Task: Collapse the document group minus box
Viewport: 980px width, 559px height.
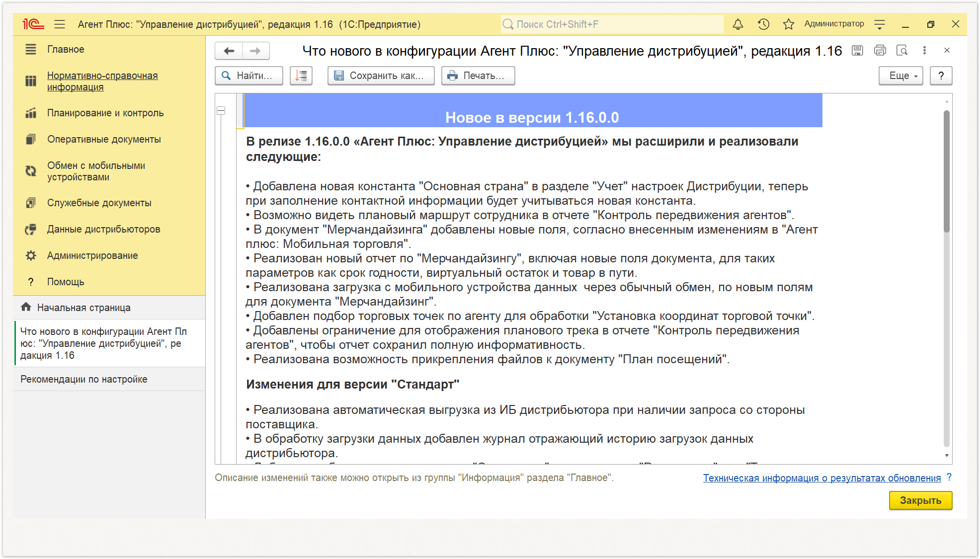Action: click(x=221, y=111)
